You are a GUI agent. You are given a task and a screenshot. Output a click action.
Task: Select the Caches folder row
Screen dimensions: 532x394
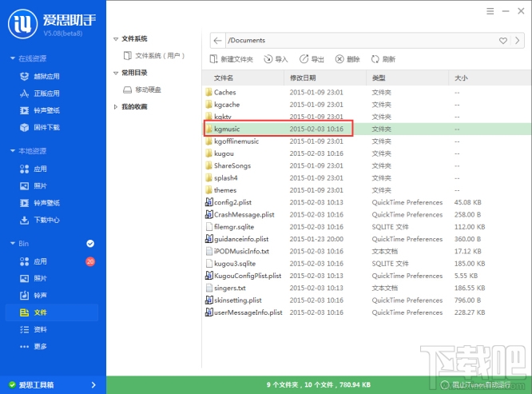click(367, 93)
